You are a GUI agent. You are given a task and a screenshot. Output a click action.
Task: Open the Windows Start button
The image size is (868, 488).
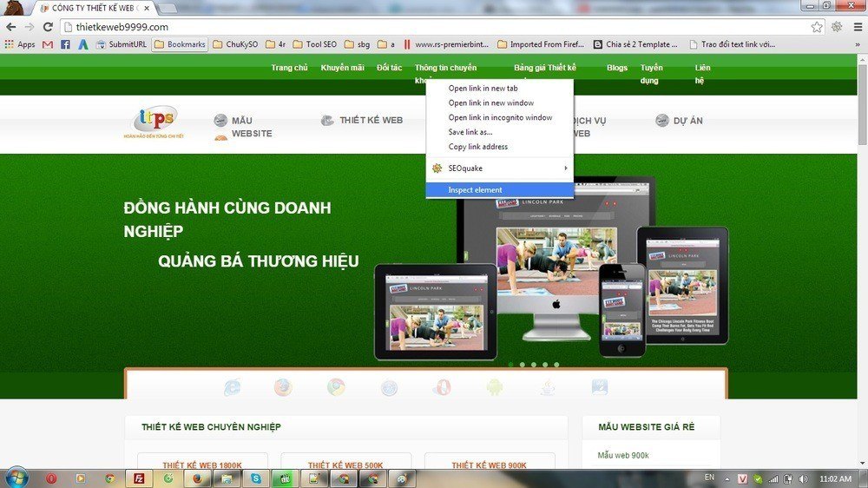coord(16,478)
